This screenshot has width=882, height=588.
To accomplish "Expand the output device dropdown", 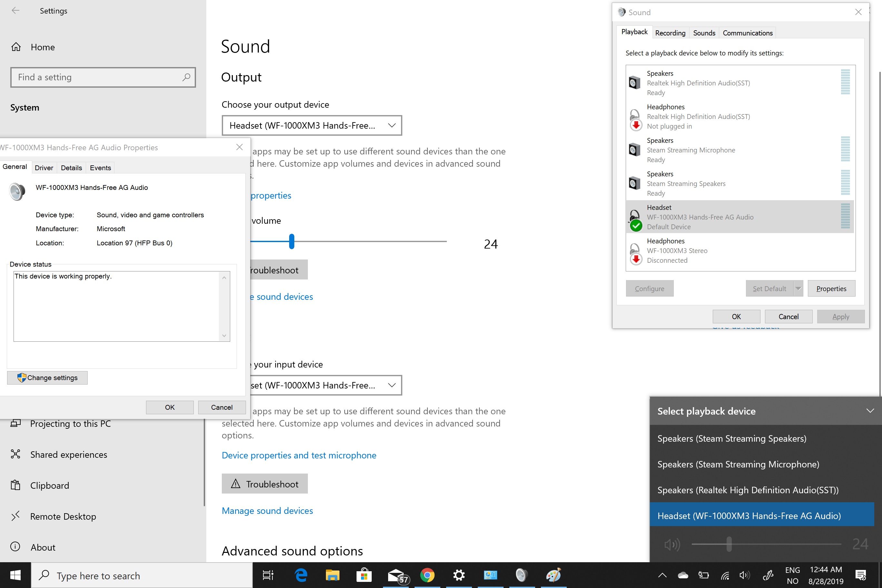I will [312, 125].
